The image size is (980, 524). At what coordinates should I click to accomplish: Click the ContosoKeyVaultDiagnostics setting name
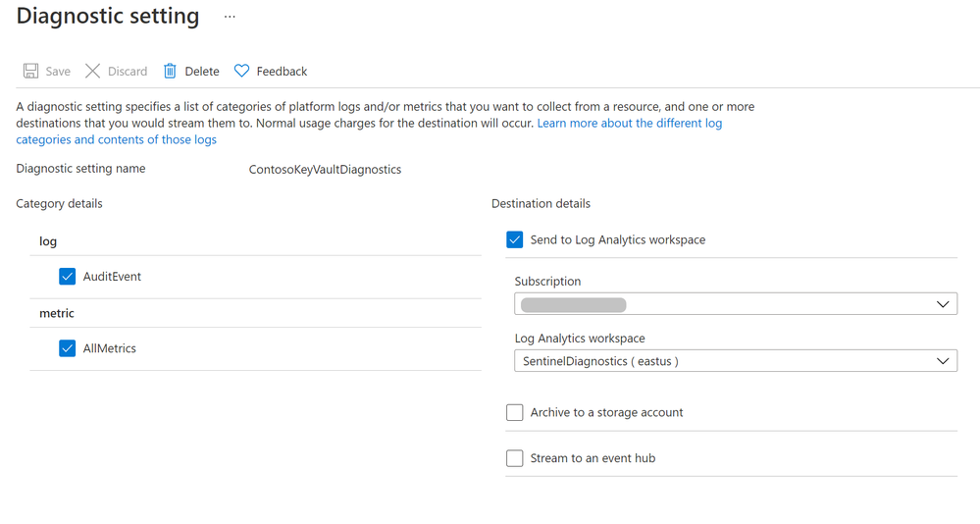pyautogui.click(x=325, y=169)
